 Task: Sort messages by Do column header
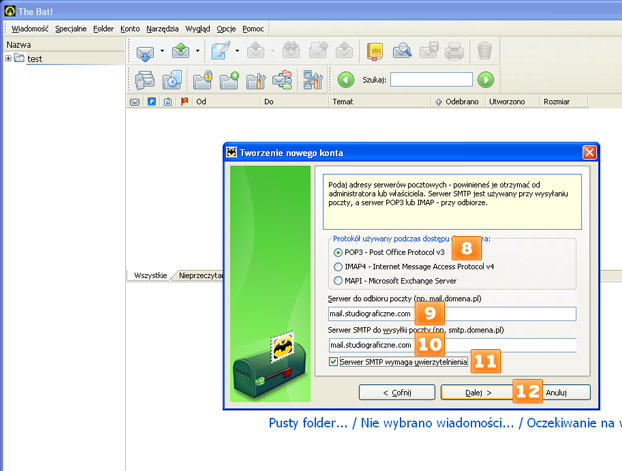coord(295,102)
